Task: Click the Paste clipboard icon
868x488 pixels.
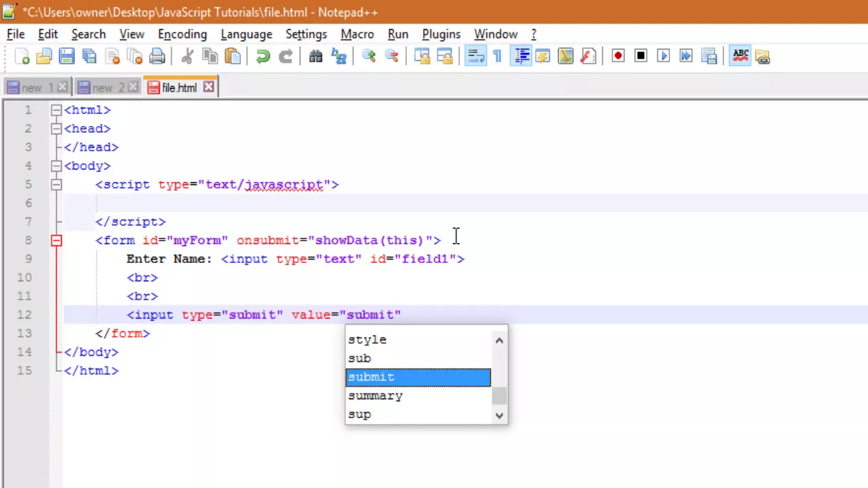Action: pos(233,56)
